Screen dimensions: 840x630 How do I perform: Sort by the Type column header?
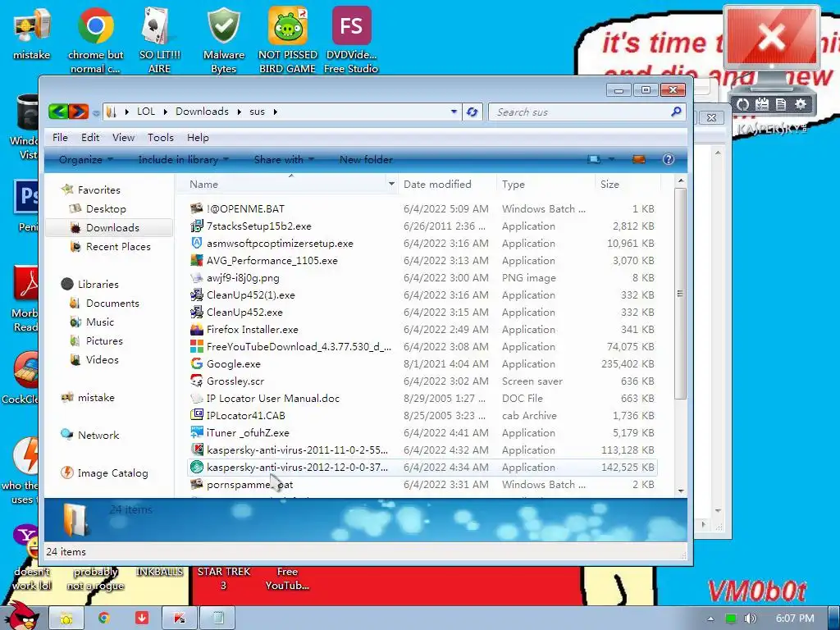(546, 185)
